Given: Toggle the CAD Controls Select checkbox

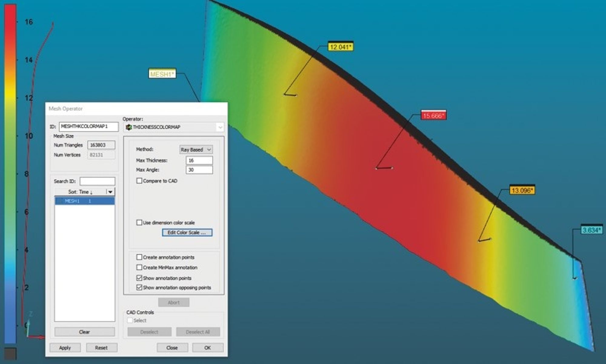Looking at the screenshot, I should click(130, 320).
